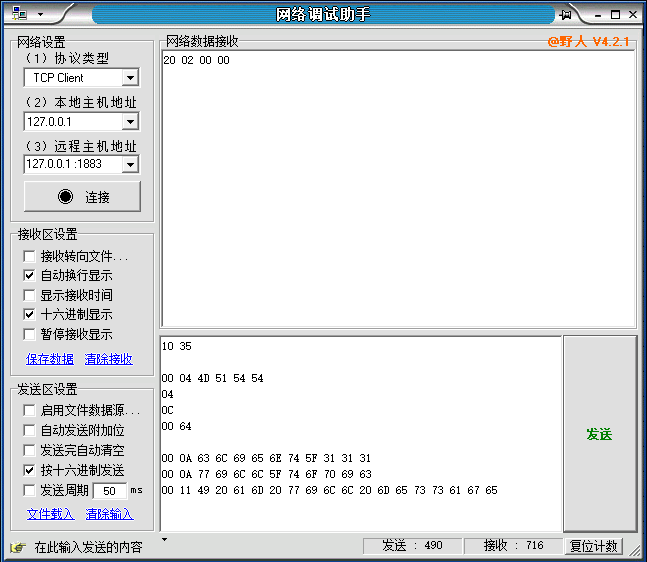This screenshot has width=647, height=562.
Task: Click the send period 50 ms field
Action: [110, 491]
